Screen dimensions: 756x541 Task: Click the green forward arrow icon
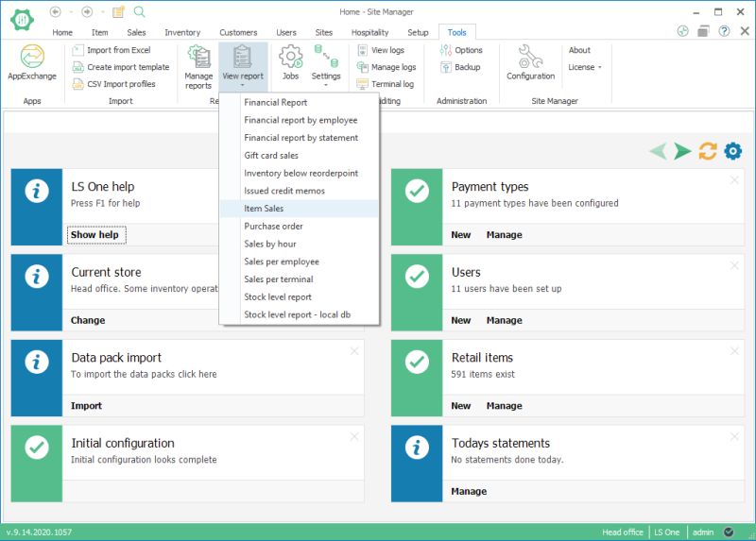pos(682,151)
